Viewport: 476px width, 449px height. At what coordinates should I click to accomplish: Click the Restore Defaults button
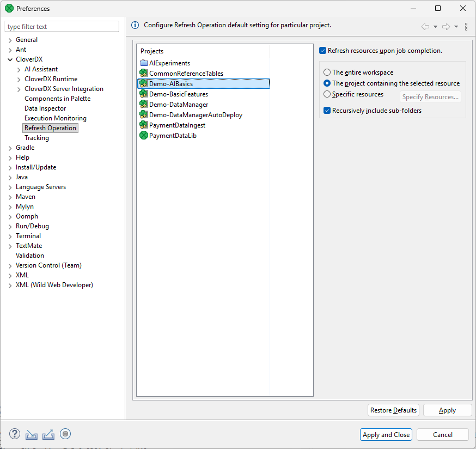pyautogui.click(x=393, y=410)
